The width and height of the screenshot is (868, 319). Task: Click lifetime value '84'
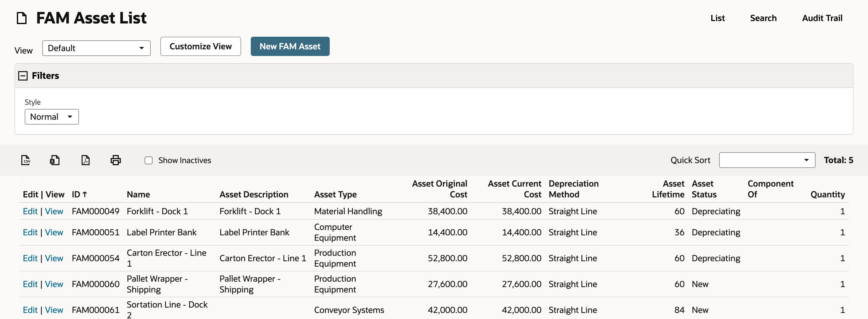(x=679, y=310)
